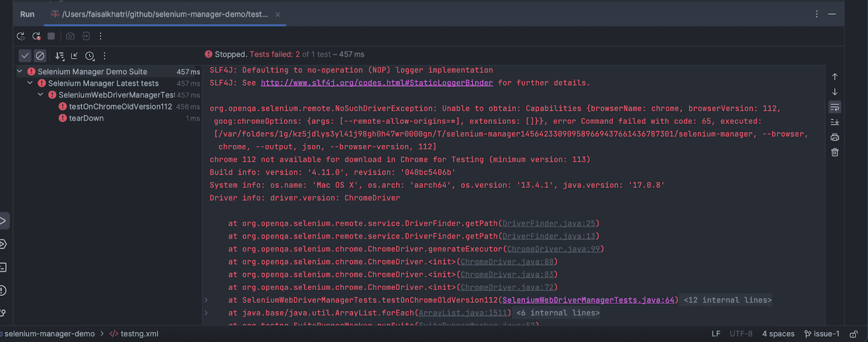The height and width of the screenshot is (342, 868).
Task: Open the issue-1 Git branch widget
Action: 822,334
